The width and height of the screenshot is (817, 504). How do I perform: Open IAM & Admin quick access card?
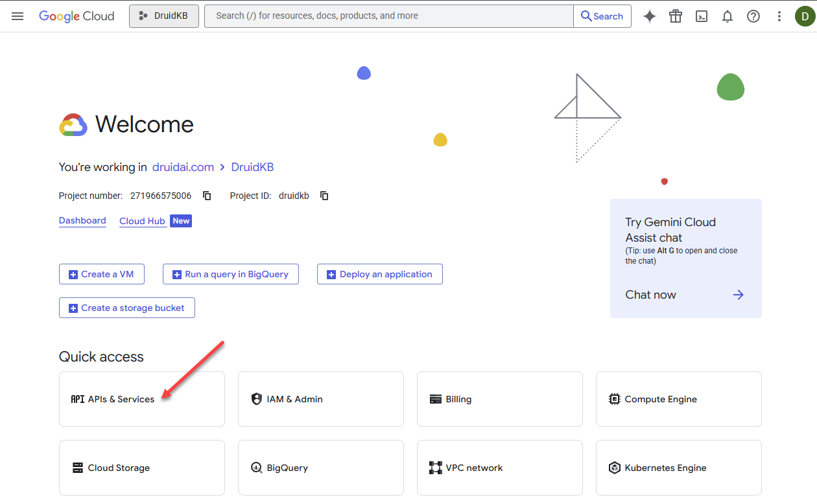pos(321,399)
